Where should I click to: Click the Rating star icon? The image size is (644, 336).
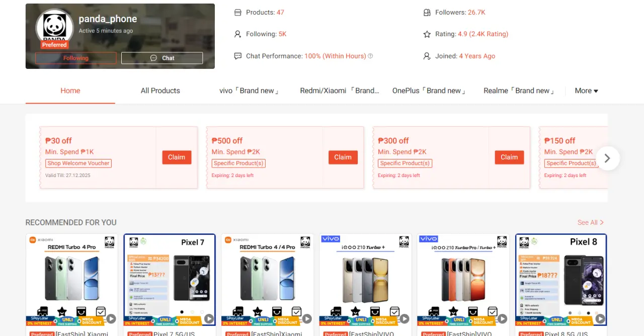427,34
